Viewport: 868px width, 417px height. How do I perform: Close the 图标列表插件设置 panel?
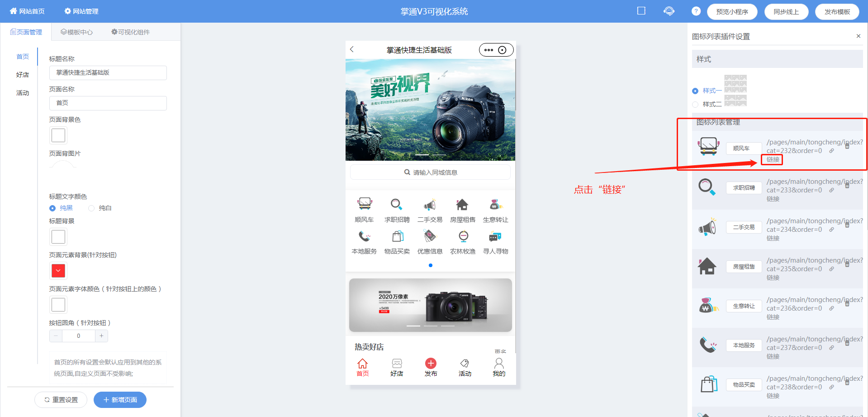[x=858, y=36]
